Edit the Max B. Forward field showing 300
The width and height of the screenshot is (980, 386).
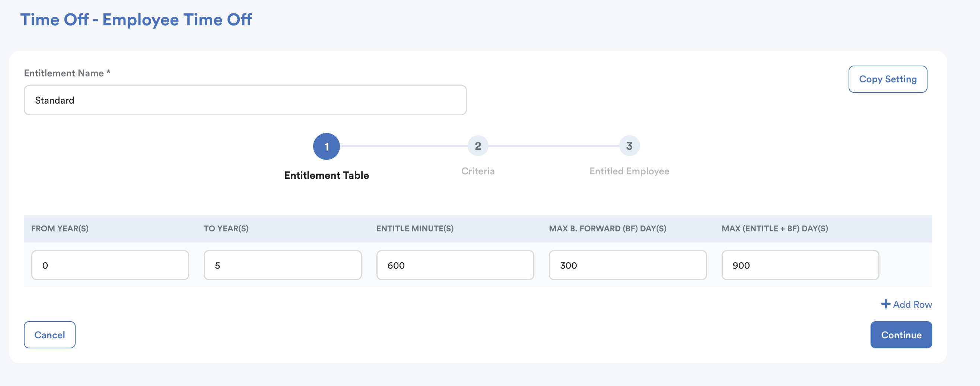point(627,265)
